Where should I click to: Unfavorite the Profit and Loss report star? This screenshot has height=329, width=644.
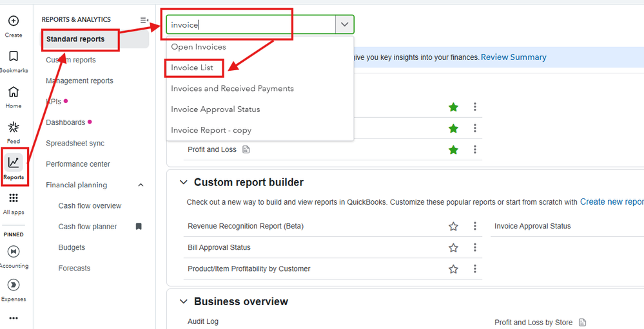click(x=454, y=149)
